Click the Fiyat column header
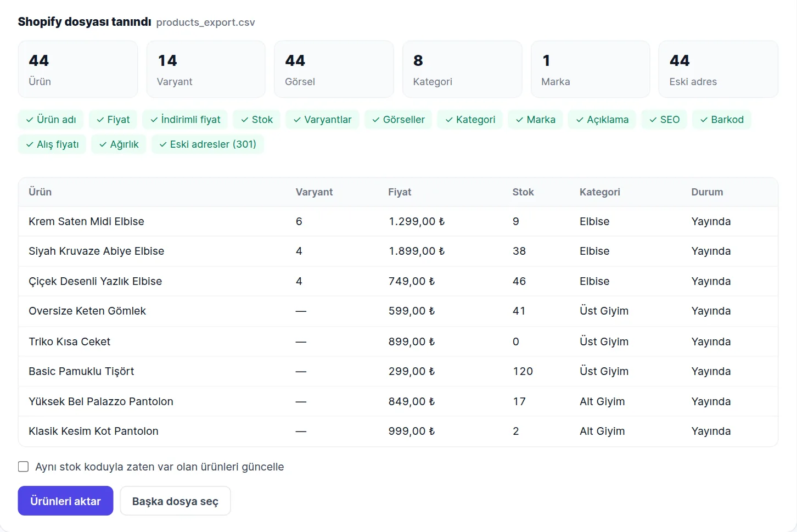 click(x=400, y=192)
